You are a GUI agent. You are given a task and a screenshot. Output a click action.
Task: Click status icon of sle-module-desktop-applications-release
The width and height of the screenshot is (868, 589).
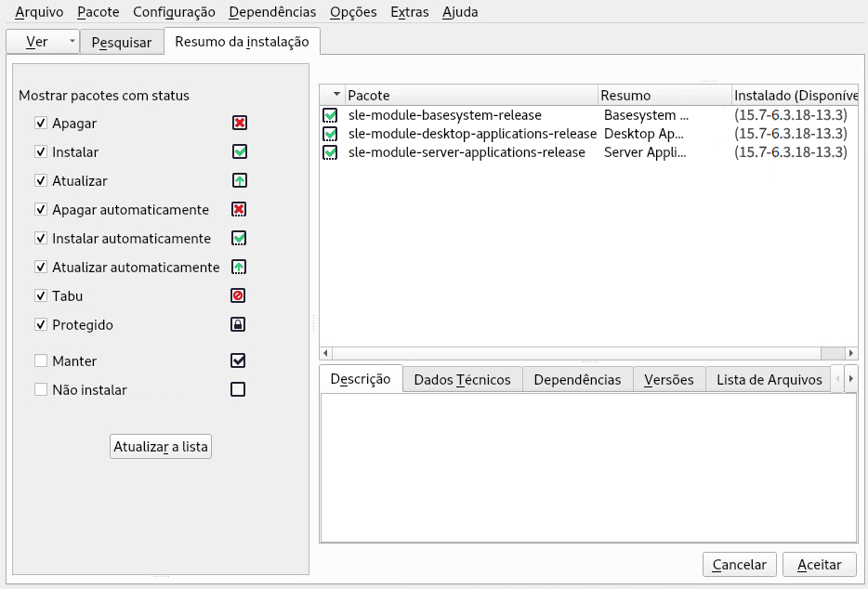pyautogui.click(x=330, y=134)
